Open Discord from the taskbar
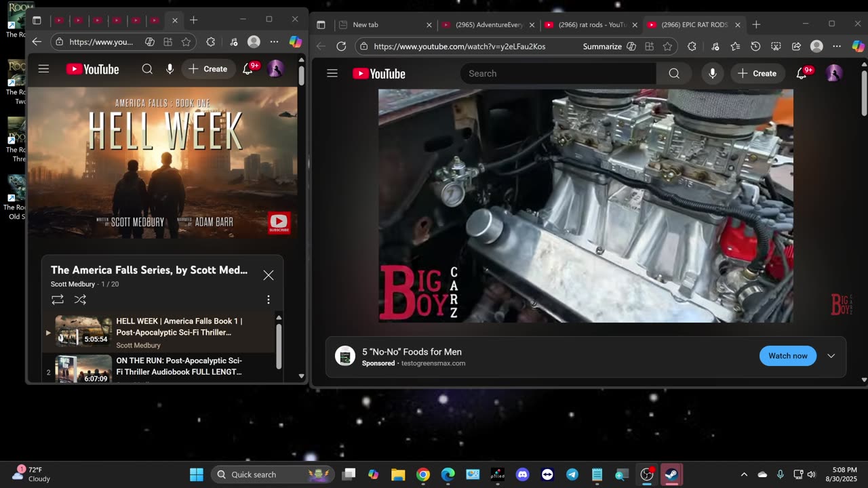This screenshot has height=488, width=868. (522, 474)
